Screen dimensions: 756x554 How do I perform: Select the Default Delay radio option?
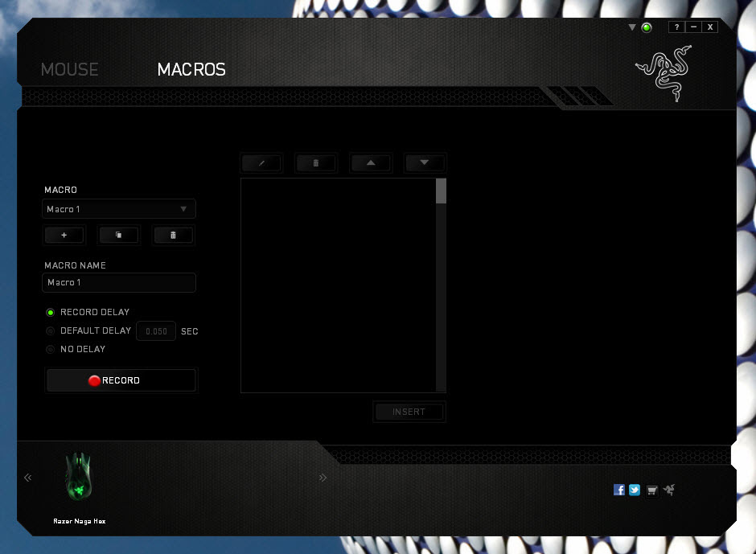coord(50,330)
